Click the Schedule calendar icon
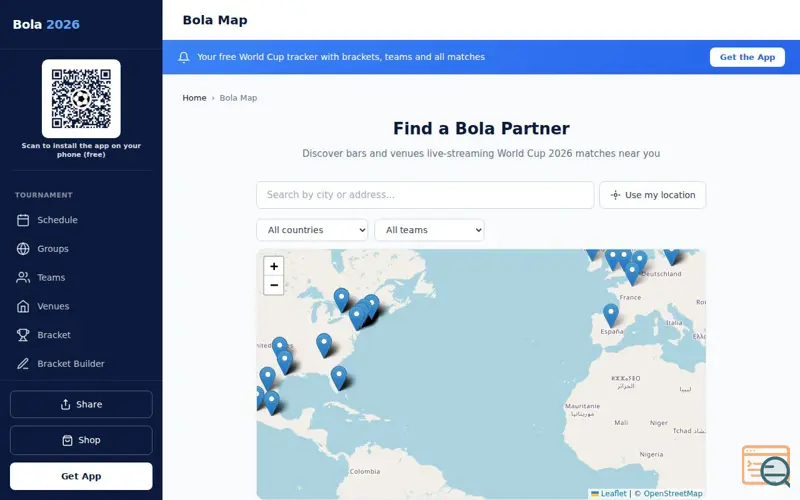 23,220
